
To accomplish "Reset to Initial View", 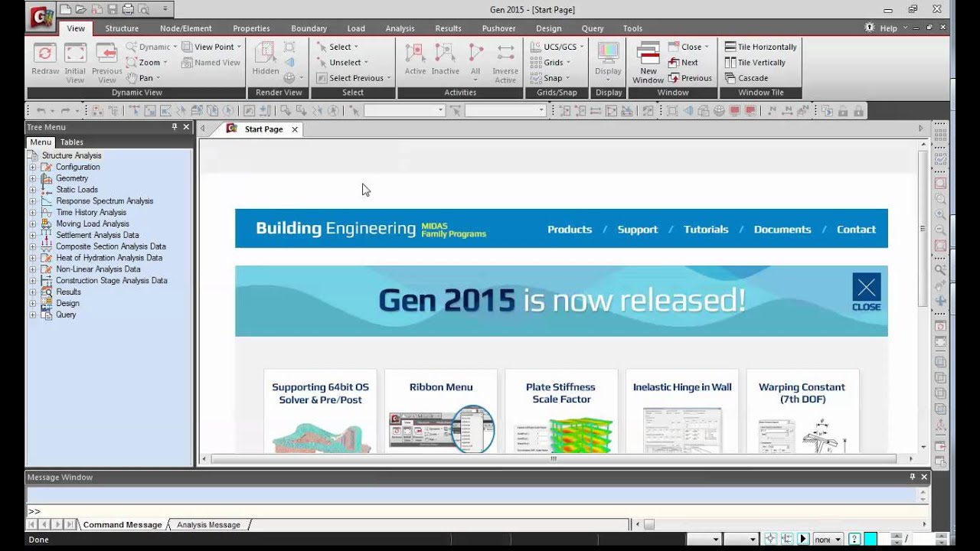I will point(75,61).
